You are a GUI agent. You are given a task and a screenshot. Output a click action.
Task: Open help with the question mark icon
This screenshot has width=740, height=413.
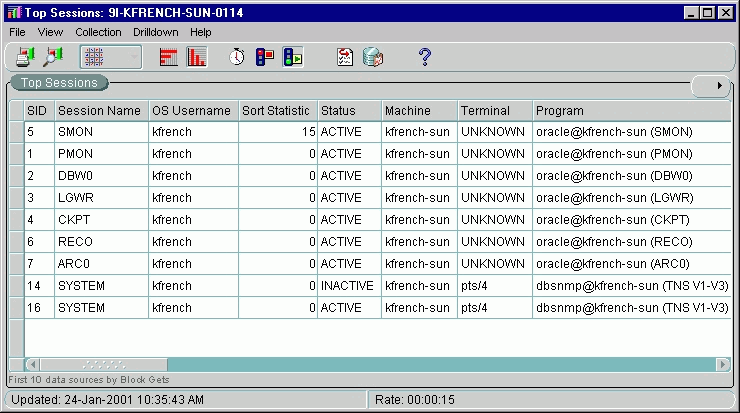click(424, 57)
